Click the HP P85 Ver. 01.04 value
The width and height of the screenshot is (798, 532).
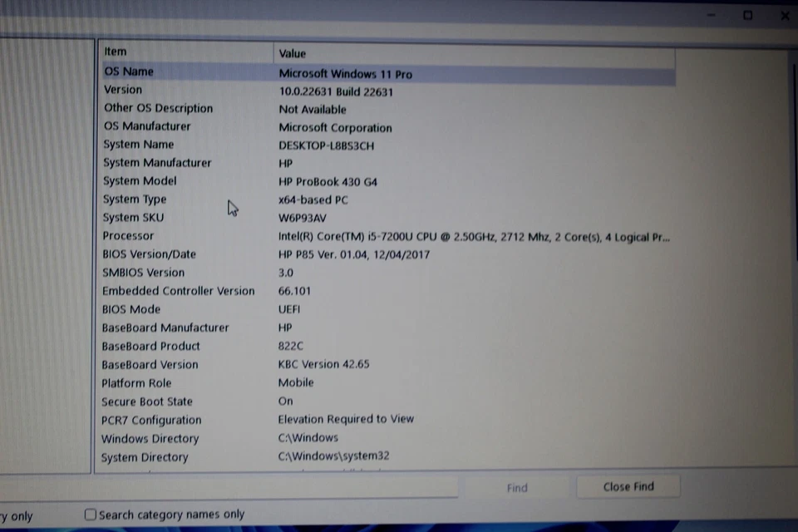354,254
